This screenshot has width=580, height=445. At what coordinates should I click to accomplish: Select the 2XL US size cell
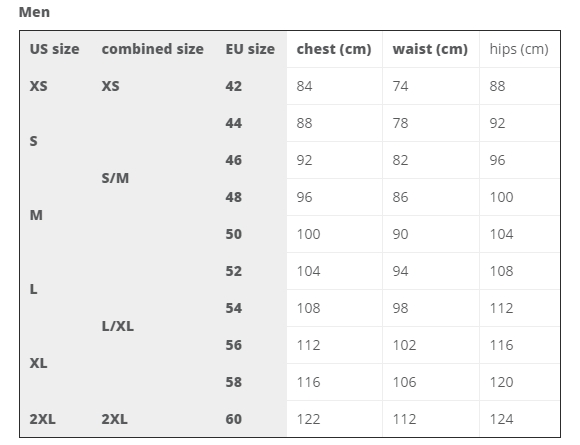point(43,419)
